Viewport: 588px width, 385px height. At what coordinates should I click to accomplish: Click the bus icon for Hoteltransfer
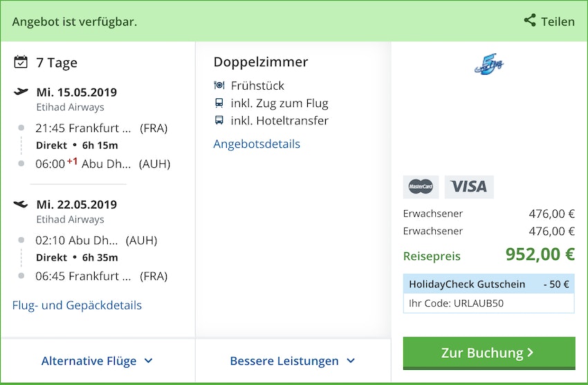(x=219, y=120)
